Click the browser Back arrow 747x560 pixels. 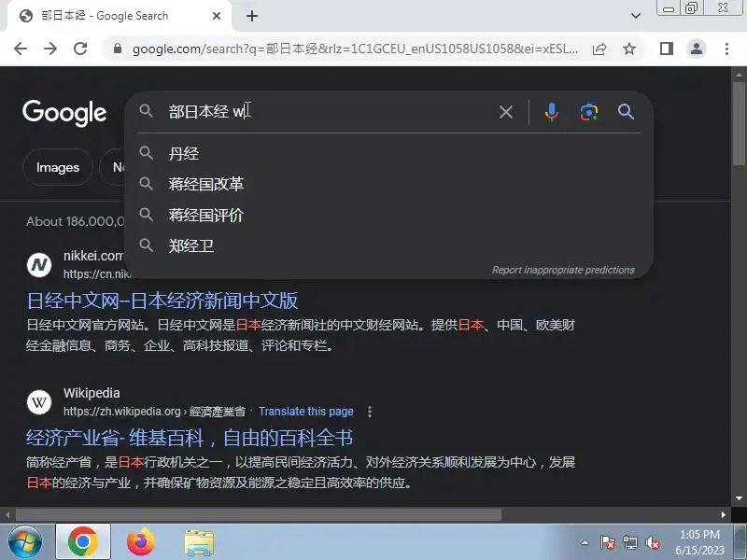[21, 49]
